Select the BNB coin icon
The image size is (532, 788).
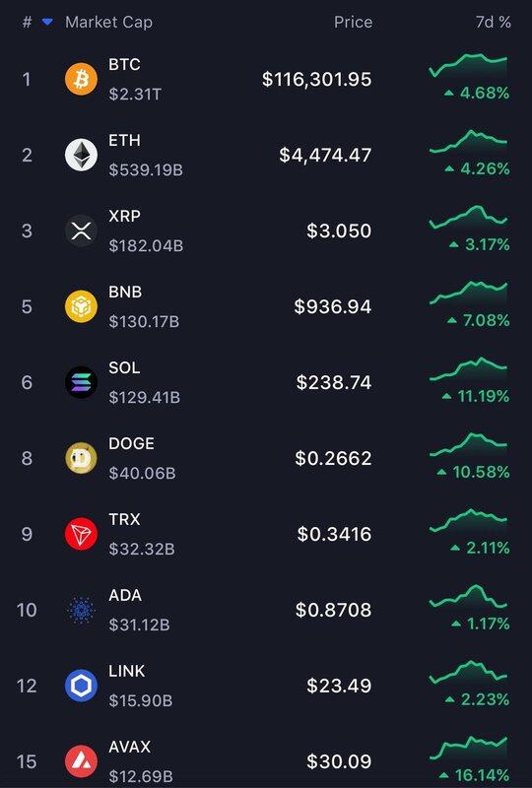pyautogui.click(x=81, y=306)
